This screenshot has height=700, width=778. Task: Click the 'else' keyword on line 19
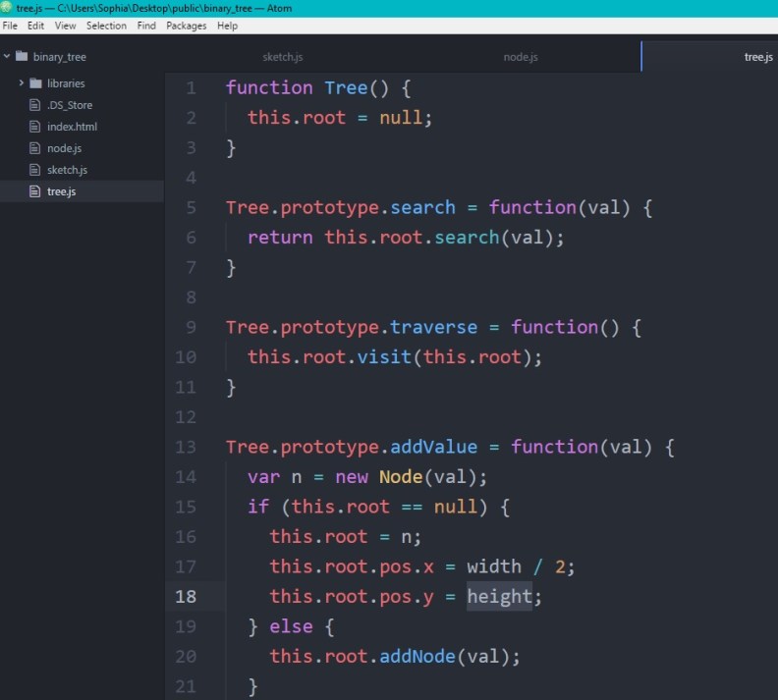click(x=291, y=626)
